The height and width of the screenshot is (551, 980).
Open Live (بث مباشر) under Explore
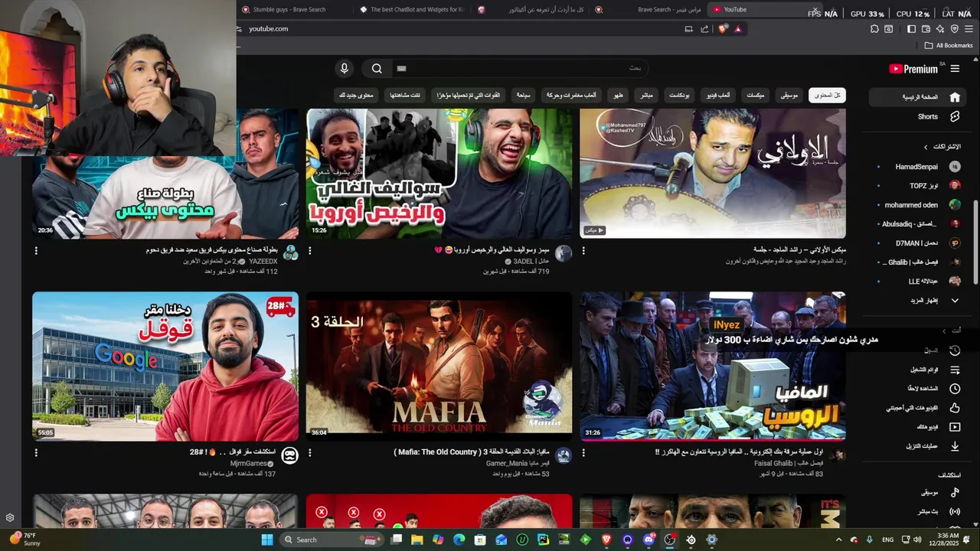[x=919, y=511]
